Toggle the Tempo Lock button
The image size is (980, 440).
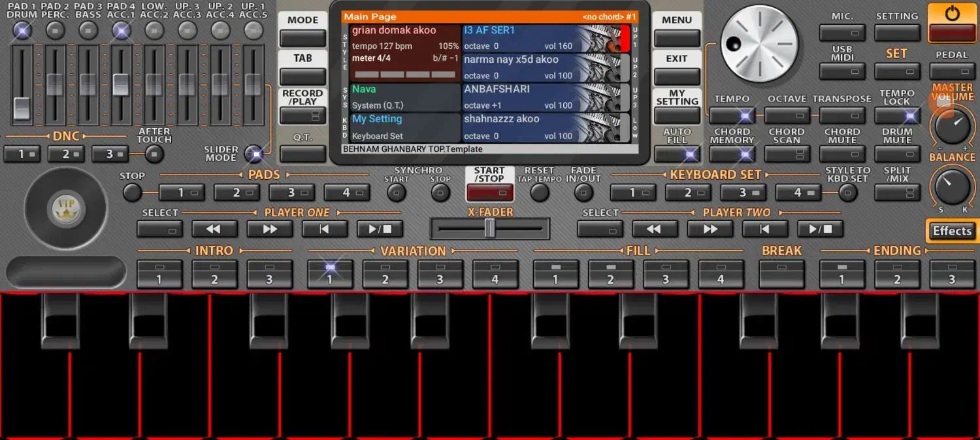896,116
